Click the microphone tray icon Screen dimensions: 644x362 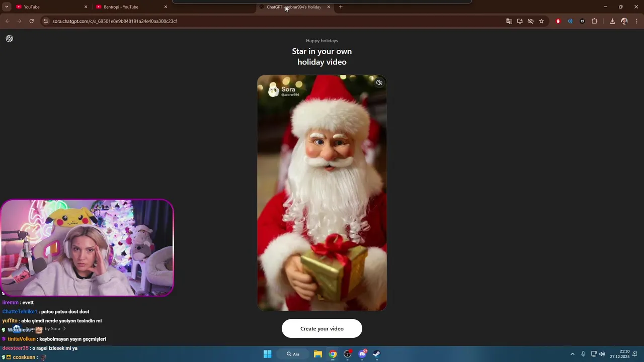pyautogui.click(x=583, y=354)
